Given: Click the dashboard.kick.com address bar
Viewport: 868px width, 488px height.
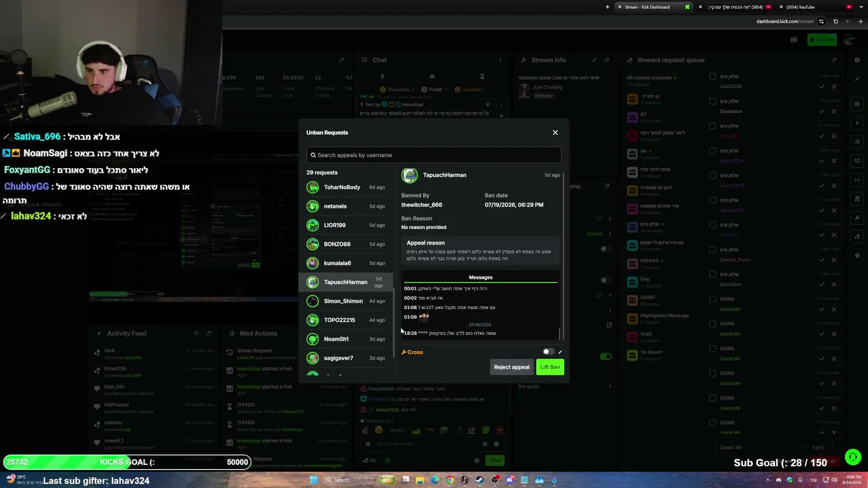Looking at the screenshot, I should click(785, 21).
